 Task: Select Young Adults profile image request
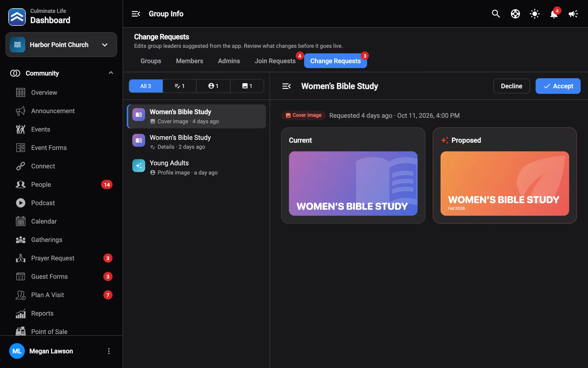click(196, 167)
